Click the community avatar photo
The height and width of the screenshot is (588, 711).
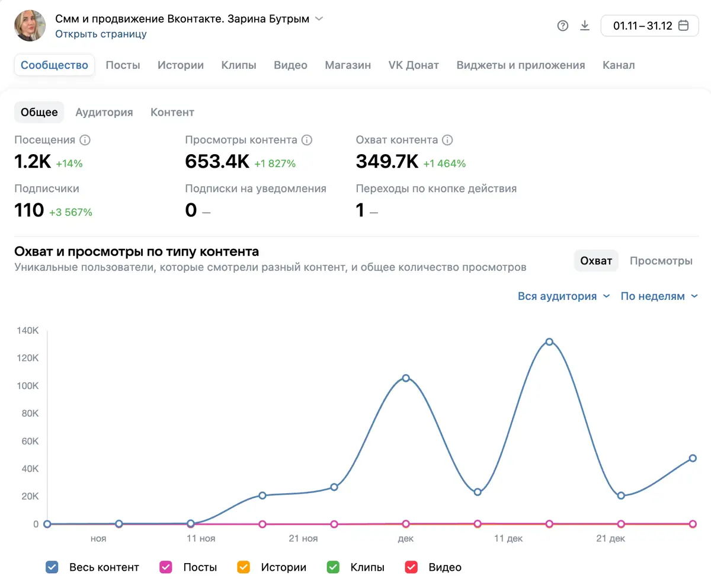pos(30,25)
